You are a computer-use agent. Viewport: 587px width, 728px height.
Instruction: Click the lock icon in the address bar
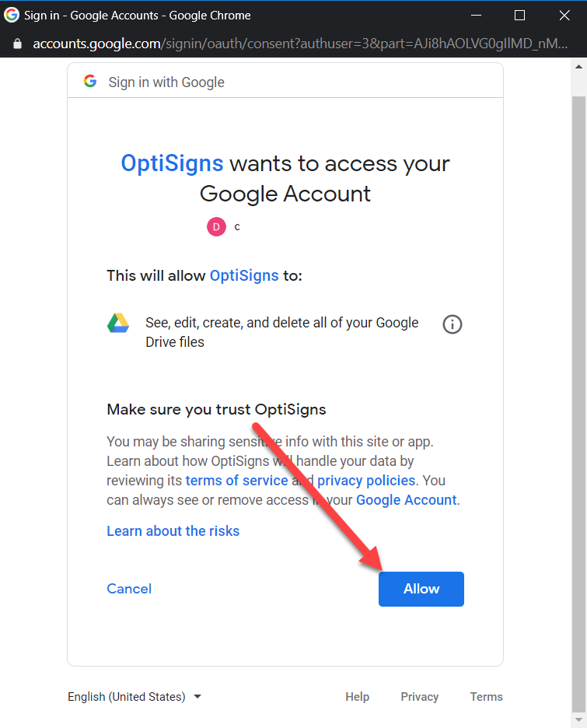pyautogui.click(x=18, y=44)
